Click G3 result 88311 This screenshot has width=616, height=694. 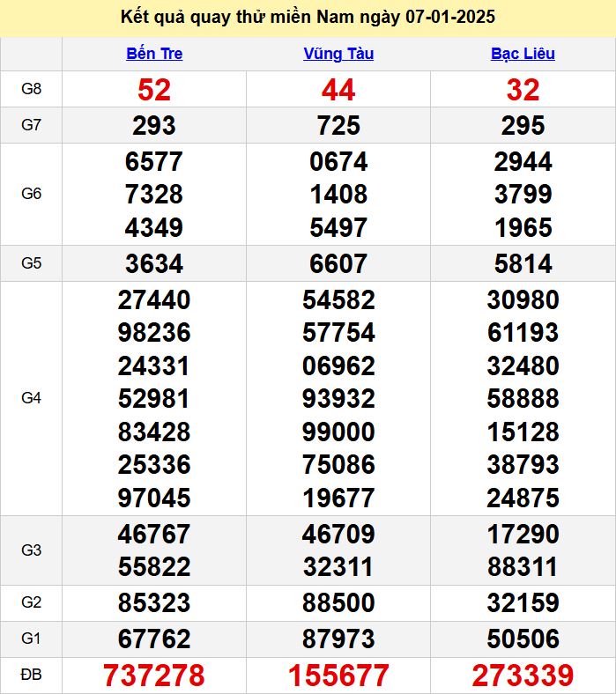(x=523, y=567)
